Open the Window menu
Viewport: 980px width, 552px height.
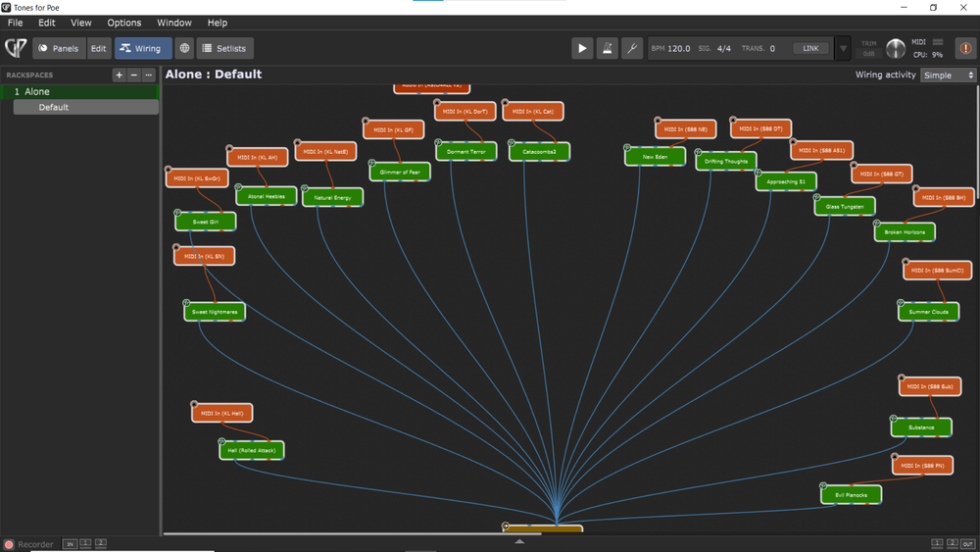pyautogui.click(x=174, y=23)
